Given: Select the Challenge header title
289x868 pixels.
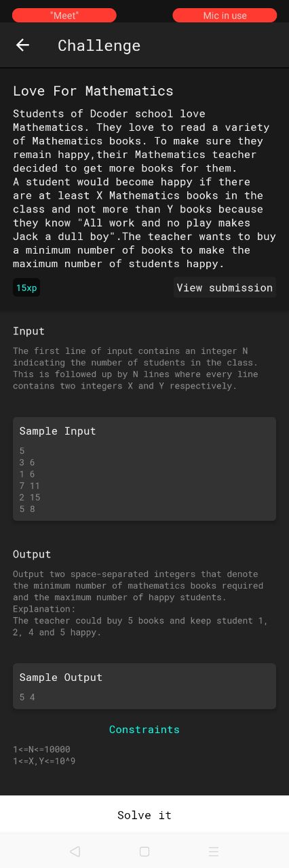Looking at the screenshot, I should [x=99, y=45].
